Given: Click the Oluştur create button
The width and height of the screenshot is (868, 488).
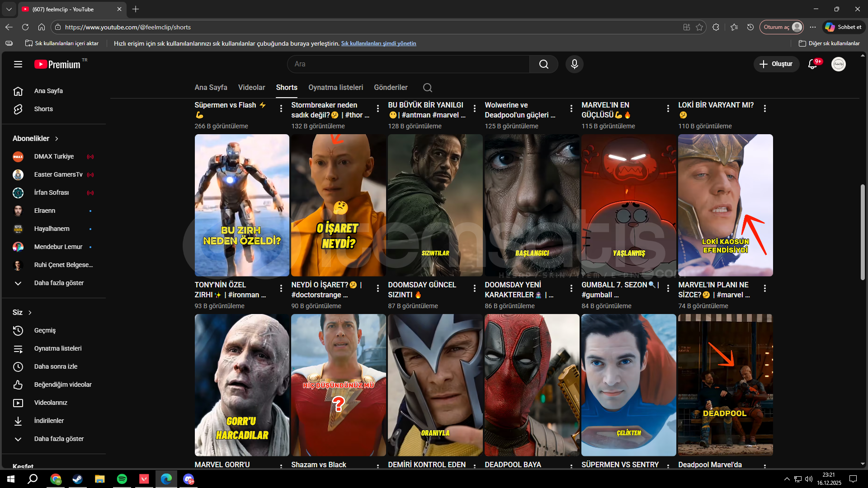Looking at the screenshot, I should [x=776, y=64].
